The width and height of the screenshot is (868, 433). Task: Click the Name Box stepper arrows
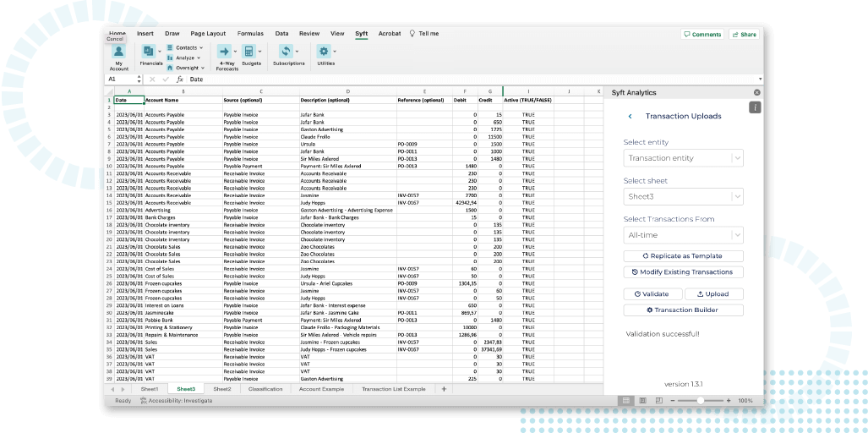(139, 79)
